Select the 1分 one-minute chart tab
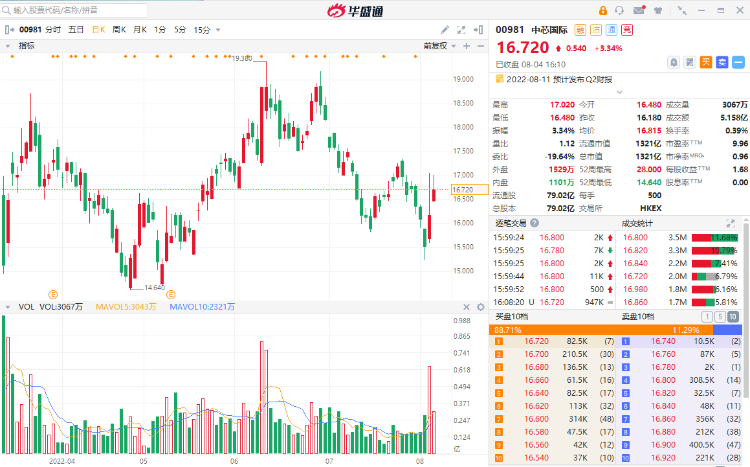Image resolution: width=750 pixels, height=467 pixels. click(160, 30)
